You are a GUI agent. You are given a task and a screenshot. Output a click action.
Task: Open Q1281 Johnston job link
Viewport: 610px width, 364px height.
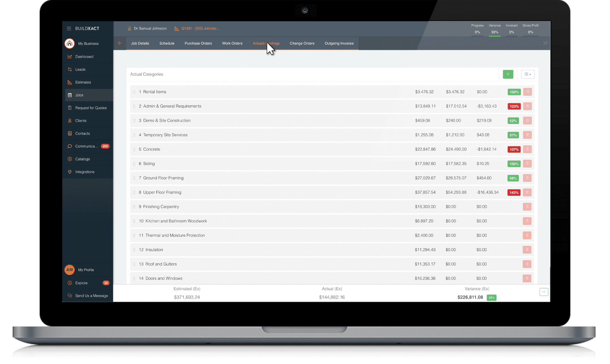[200, 29]
